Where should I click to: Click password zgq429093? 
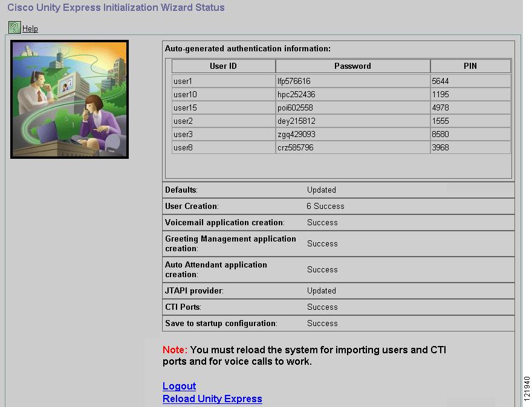coord(352,134)
